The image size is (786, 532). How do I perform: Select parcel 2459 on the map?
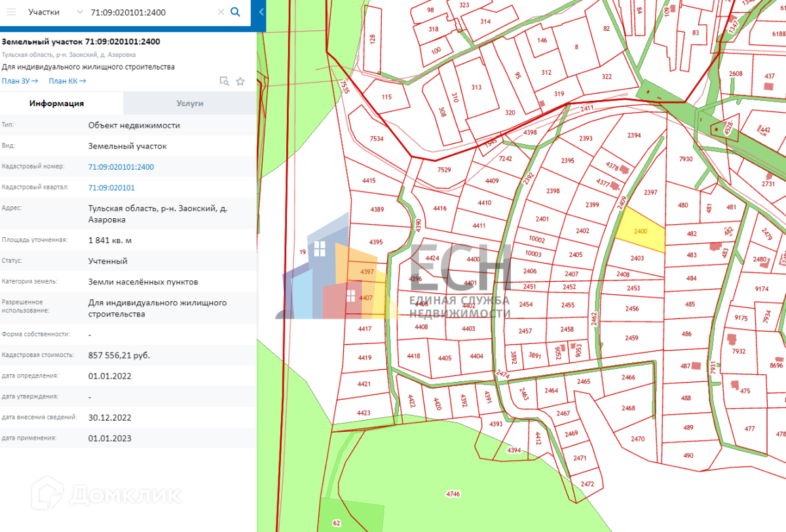[631, 338]
